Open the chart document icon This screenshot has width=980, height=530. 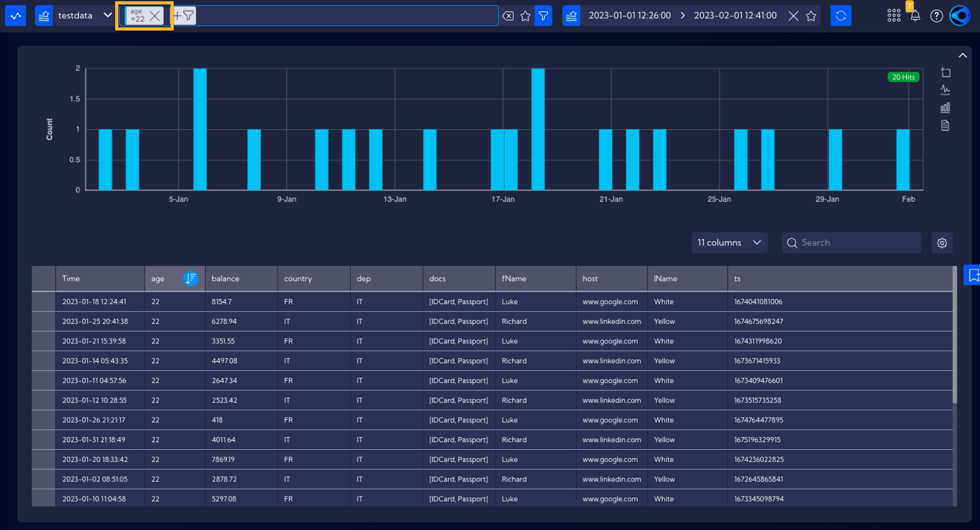click(945, 125)
